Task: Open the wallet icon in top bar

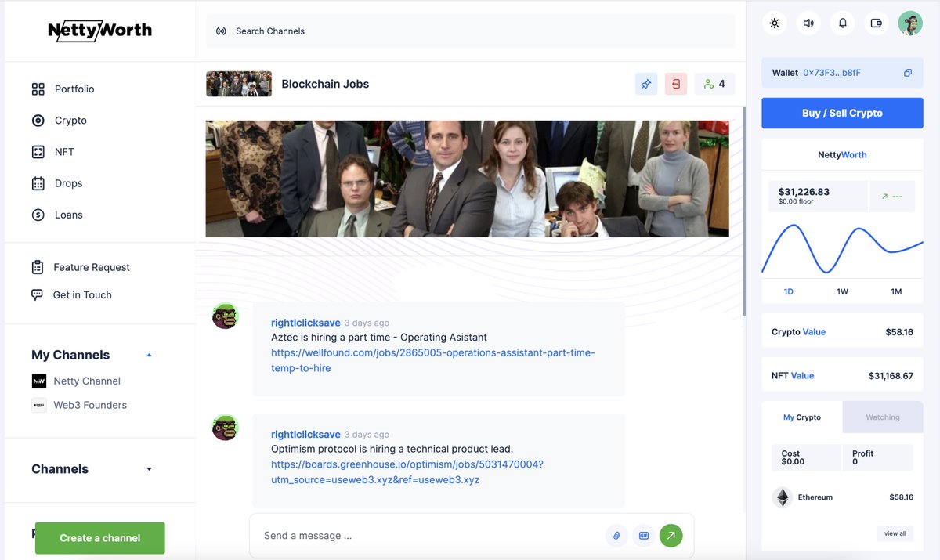Action: [x=877, y=23]
